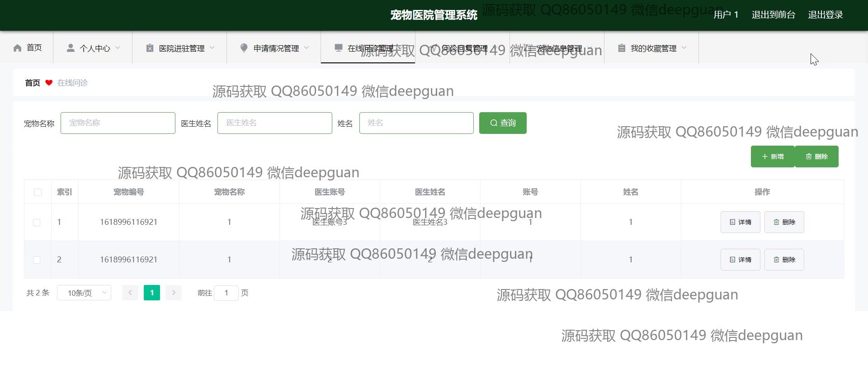This screenshot has width=868, height=389.
Task: Click the person icon beside 个人中心
Action: tap(71, 48)
